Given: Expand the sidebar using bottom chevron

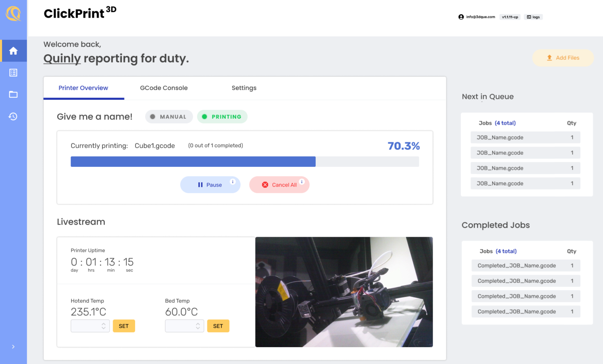Looking at the screenshot, I should point(13,347).
